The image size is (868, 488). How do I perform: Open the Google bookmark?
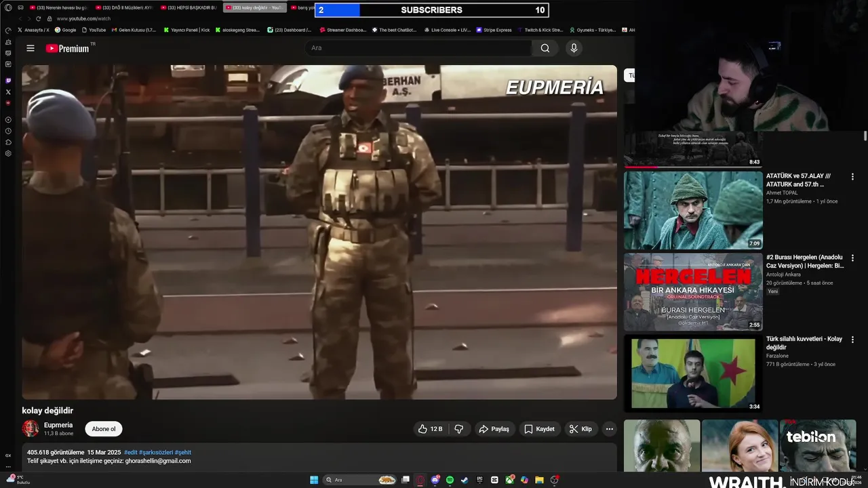(66, 30)
